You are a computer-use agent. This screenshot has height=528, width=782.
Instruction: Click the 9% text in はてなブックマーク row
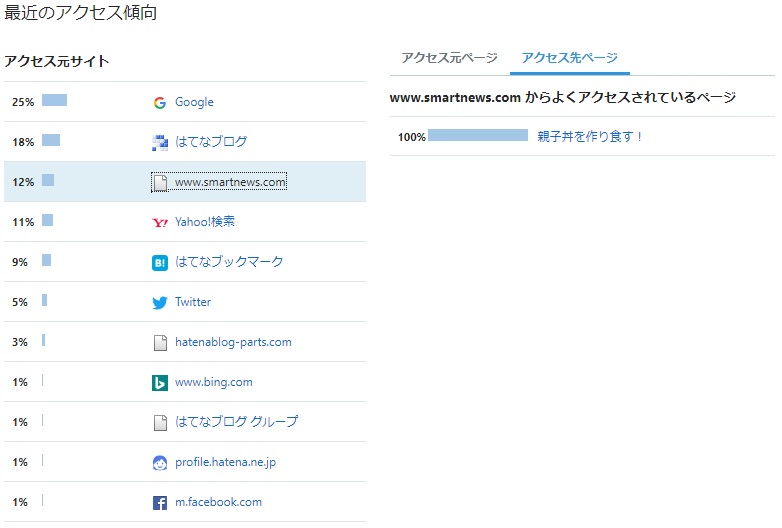tap(20, 262)
